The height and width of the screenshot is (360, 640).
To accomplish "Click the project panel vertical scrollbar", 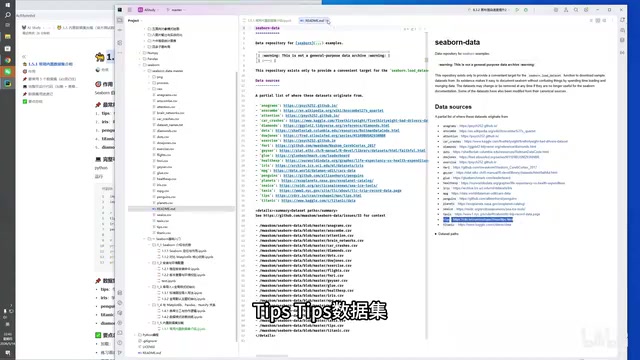I will coord(236,206).
